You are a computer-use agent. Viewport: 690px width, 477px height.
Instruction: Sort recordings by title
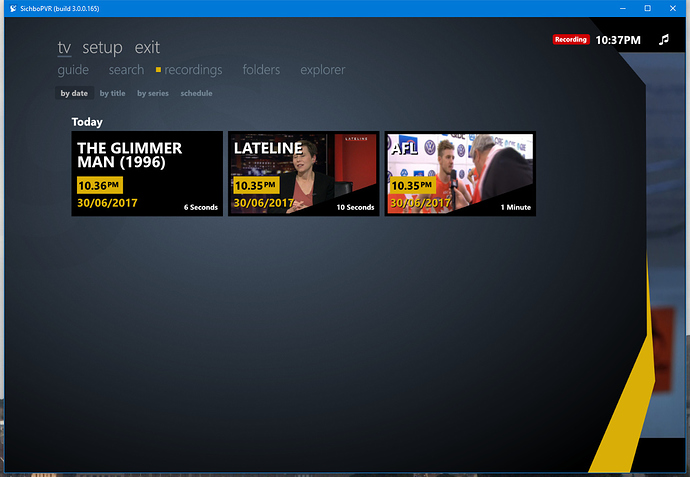tap(112, 93)
